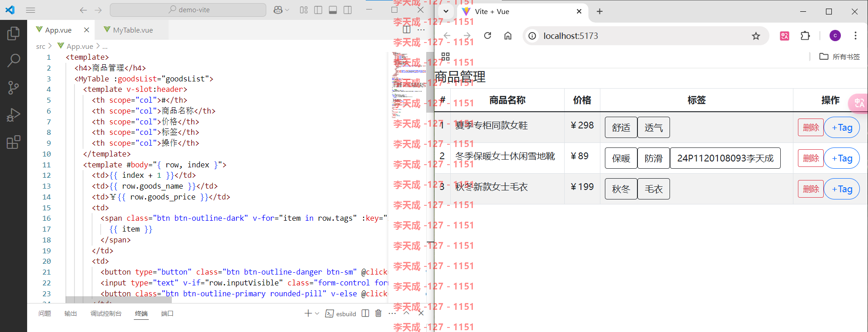Delete the 夏季专柜同款女鞋 row
The image size is (868, 332).
pyautogui.click(x=811, y=128)
